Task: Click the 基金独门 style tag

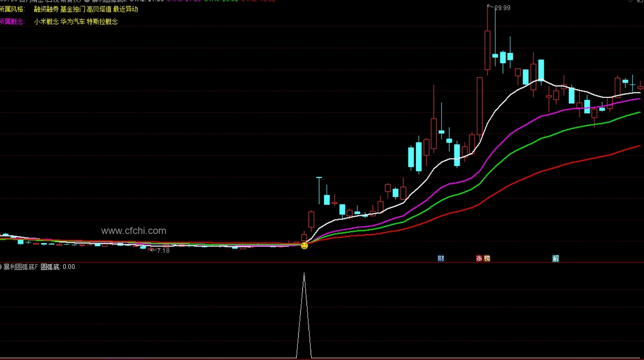Action: [x=73, y=9]
